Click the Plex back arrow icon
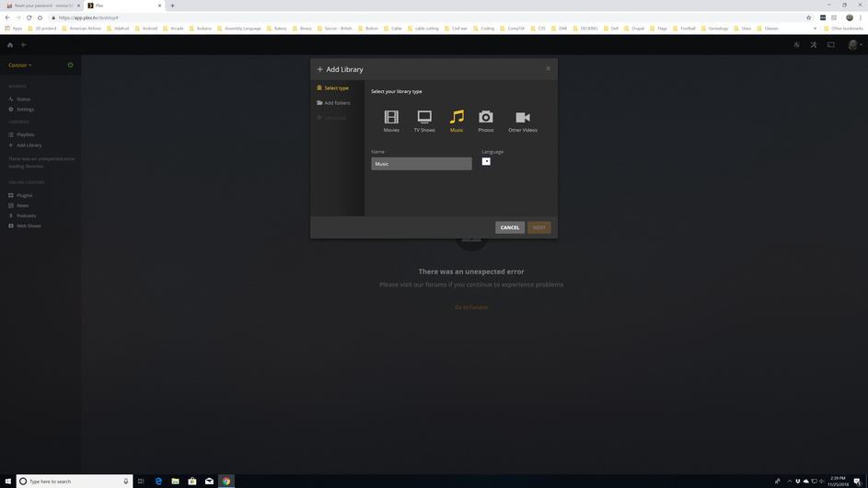The height and width of the screenshot is (488, 868). pyautogui.click(x=24, y=45)
